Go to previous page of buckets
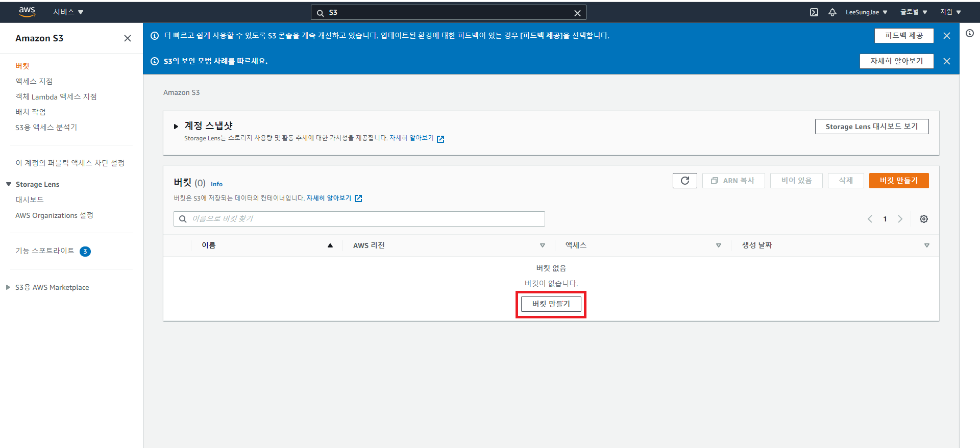 (x=870, y=219)
